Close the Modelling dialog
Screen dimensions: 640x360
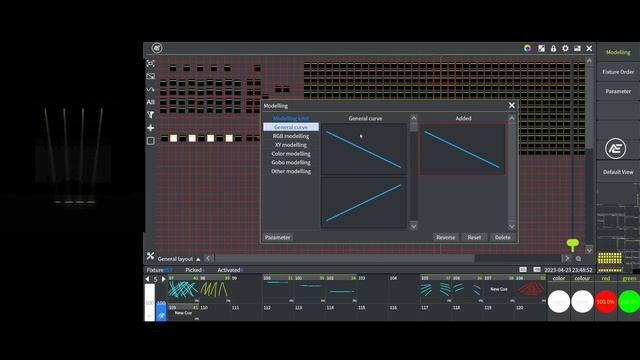(x=512, y=105)
